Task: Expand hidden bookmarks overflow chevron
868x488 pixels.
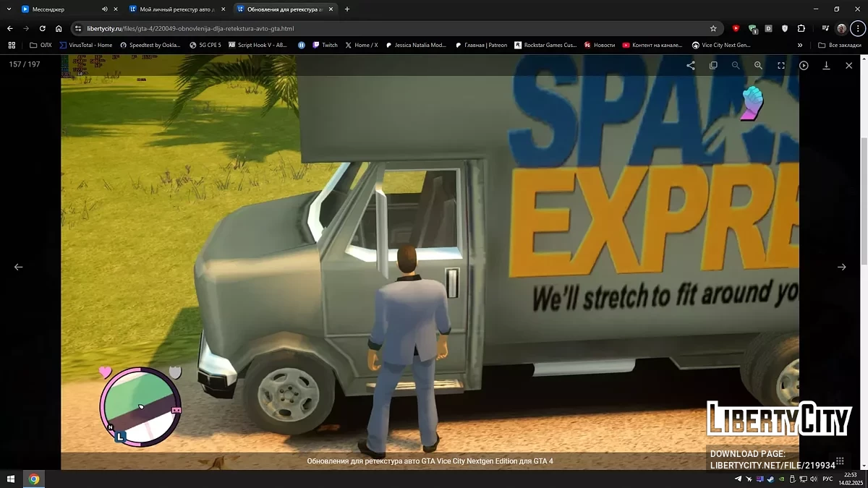Action: [x=800, y=45]
